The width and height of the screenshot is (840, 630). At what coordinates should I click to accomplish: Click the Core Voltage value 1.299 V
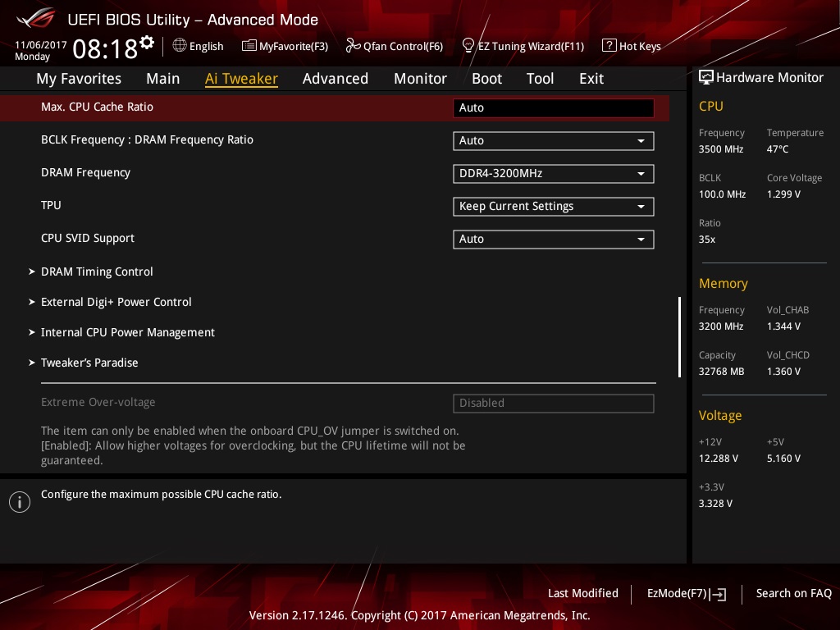pos(783,194)
